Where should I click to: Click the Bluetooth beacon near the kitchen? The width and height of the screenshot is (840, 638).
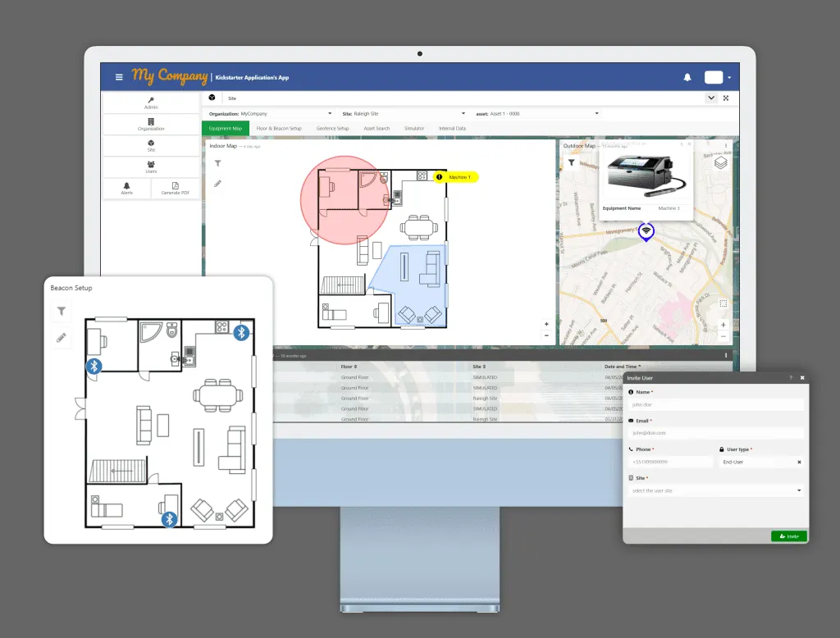(x=241, y=332)
